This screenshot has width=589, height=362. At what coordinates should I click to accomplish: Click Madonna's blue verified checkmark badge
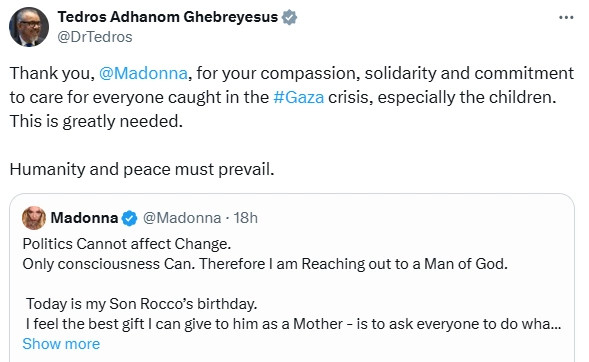(x=130, y=218)
